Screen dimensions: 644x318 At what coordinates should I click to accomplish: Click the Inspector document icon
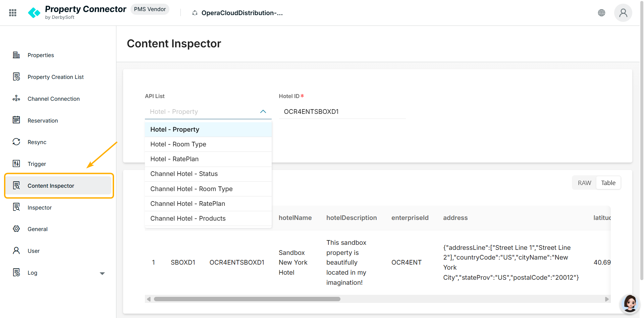tap(16, 207)
